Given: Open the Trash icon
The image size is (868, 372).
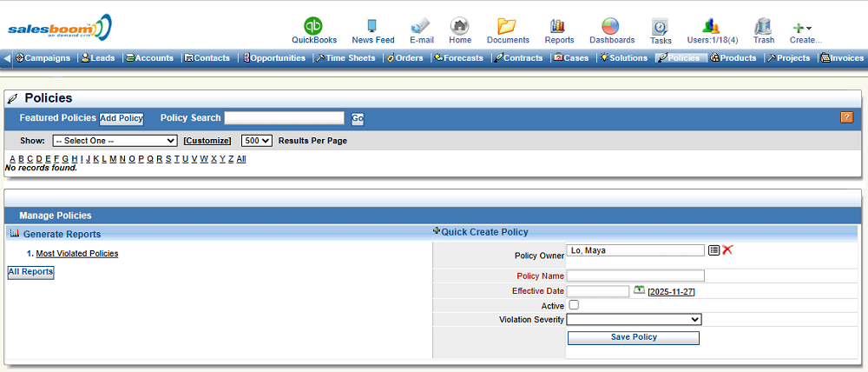Looking at the screenshot, I should point(763,25).
